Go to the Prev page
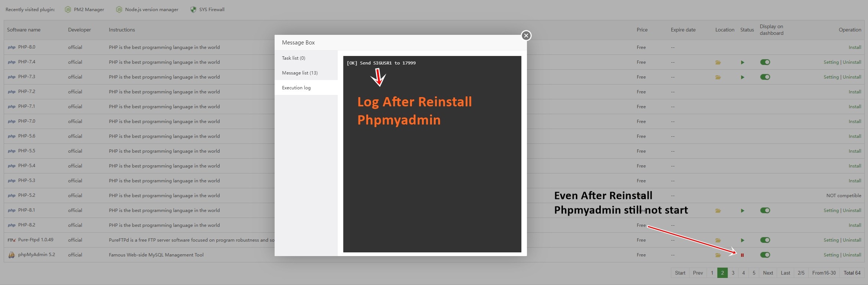 click(x=698, y=273)
